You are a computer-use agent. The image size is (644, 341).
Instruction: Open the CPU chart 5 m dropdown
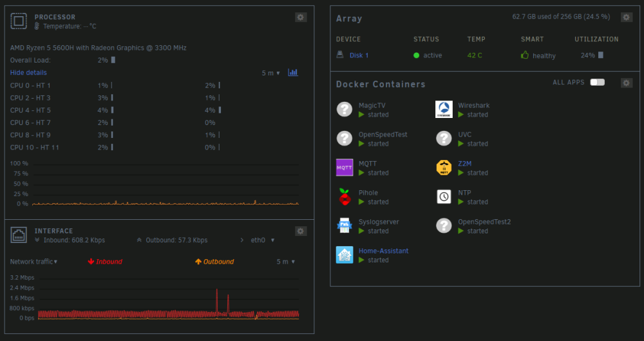point(271,73)
